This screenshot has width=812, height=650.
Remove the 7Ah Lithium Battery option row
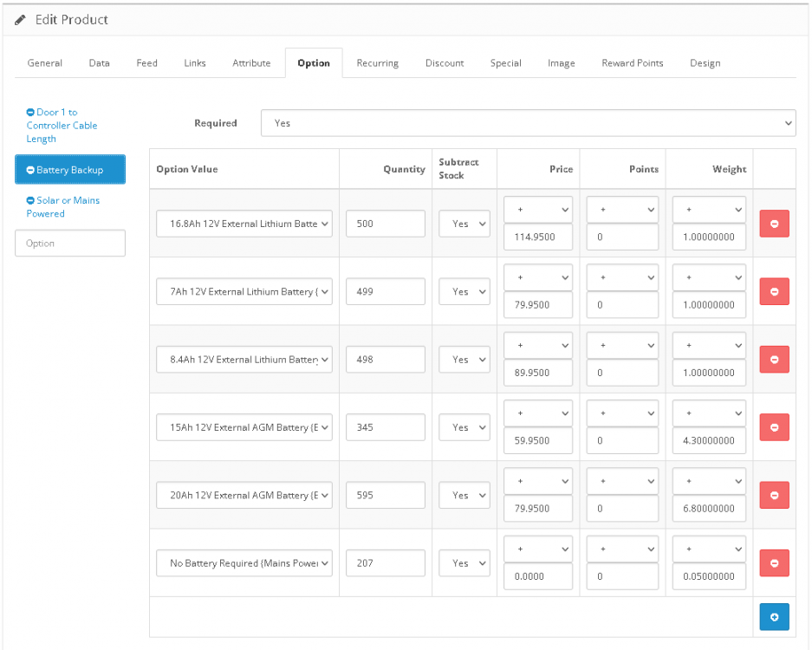(x=774, y=291)
